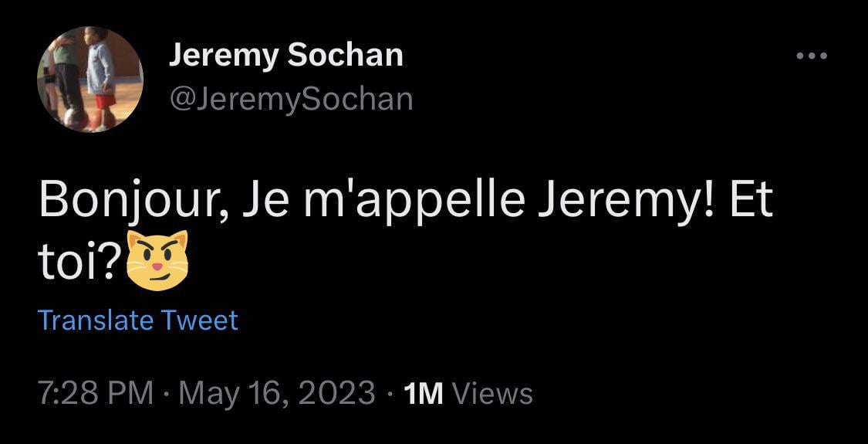Screen dimensions: 868x444
Task: Visit the @JeremySochan handle
Action: [x=290, y=99]
